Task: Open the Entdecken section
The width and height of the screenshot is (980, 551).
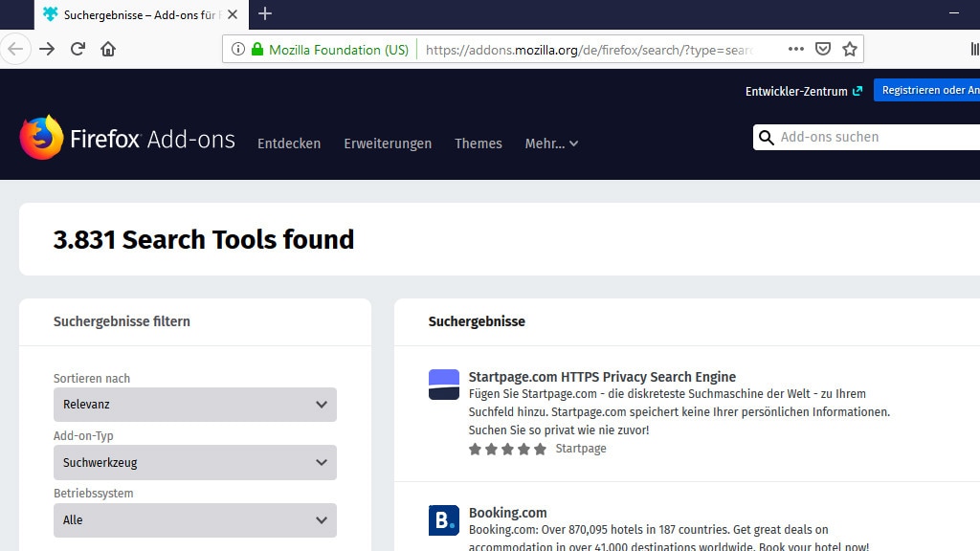Action: [289, 143]
